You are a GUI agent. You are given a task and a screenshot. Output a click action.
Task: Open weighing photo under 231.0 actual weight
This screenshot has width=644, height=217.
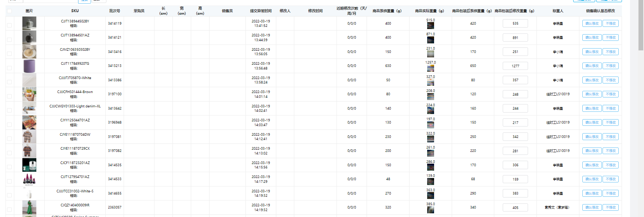[x=430, y=54]
